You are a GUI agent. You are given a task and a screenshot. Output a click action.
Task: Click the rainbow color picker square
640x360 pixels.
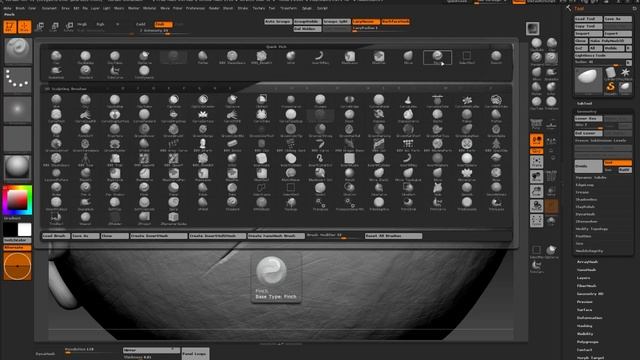point(18,200)
